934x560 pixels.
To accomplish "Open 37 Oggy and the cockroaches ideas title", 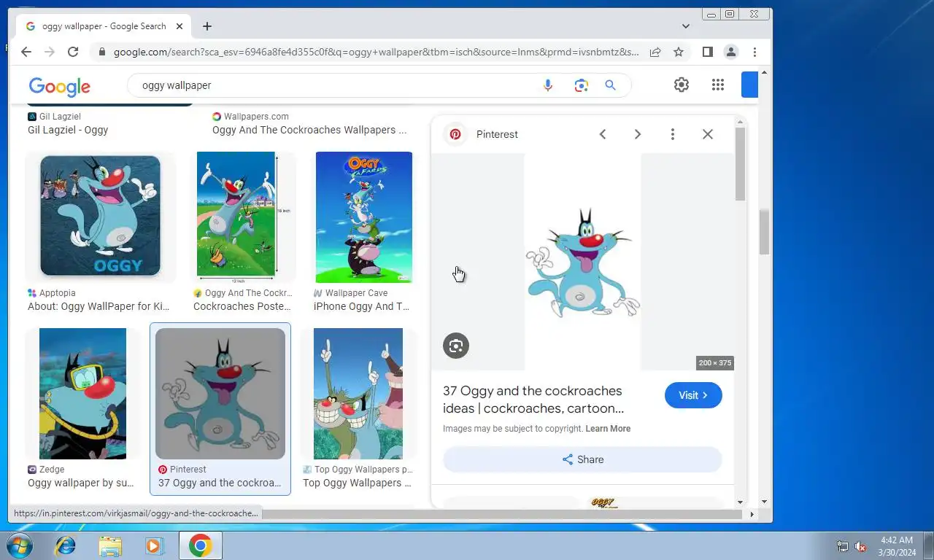I will (533, 400).
